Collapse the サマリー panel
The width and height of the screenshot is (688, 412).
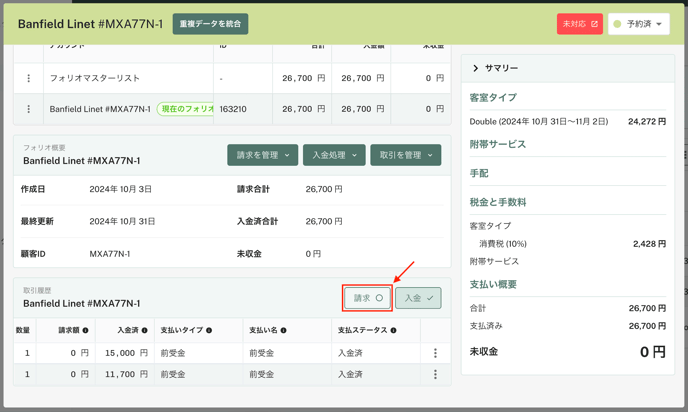coord(476,68)
